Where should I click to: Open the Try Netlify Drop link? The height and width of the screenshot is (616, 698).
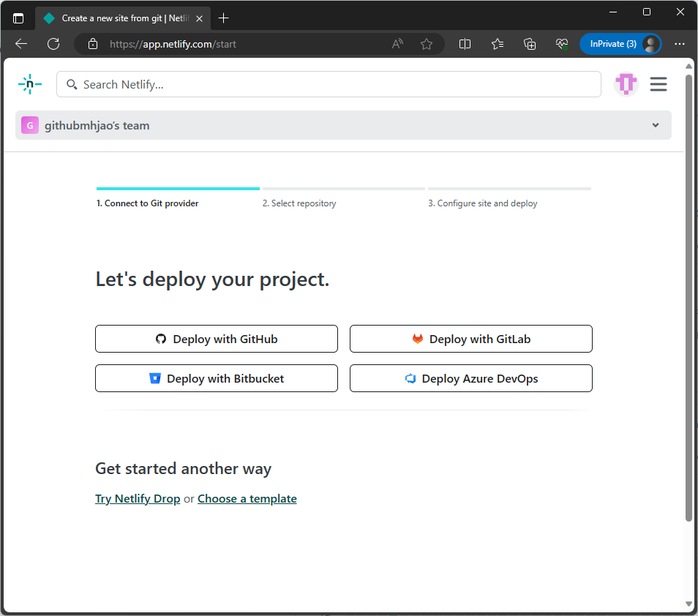point(138,498)
